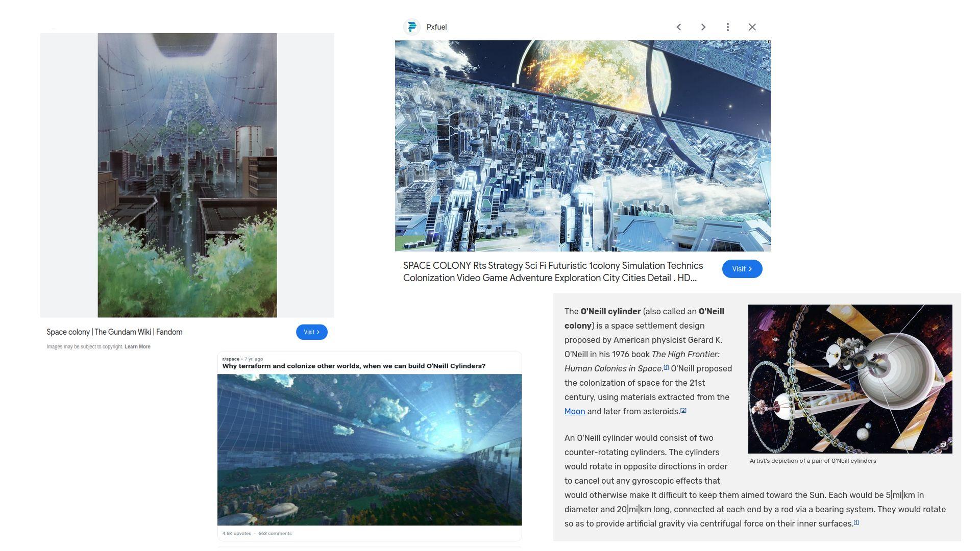980x551 pixels.
Task: Click citation [2] after the word asteroids
Action: (683, 410)
